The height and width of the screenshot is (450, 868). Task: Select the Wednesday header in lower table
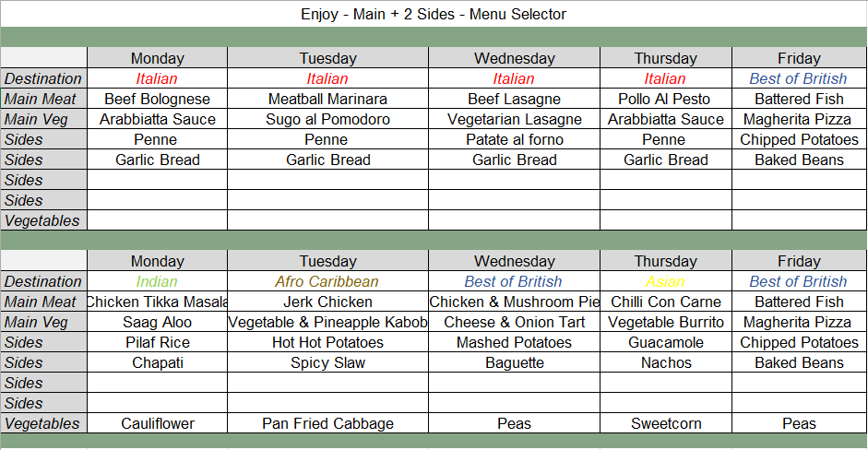pyautogui.click(x=514, y=261)
